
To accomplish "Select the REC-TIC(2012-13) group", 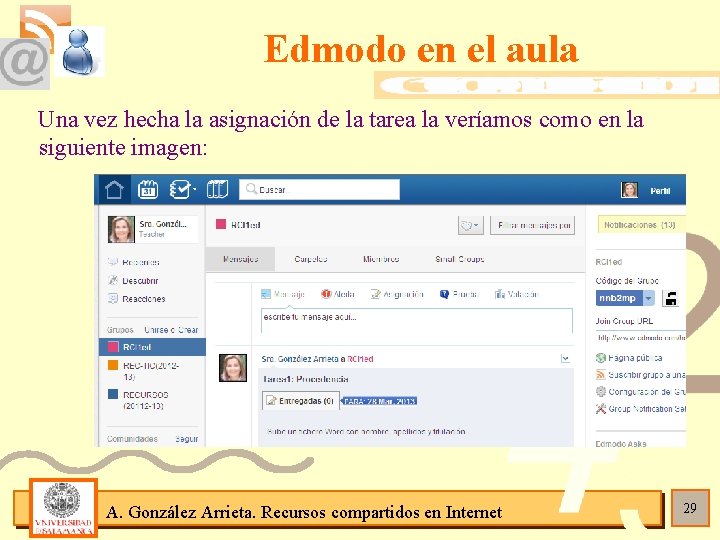I will (x=151, y=371).
